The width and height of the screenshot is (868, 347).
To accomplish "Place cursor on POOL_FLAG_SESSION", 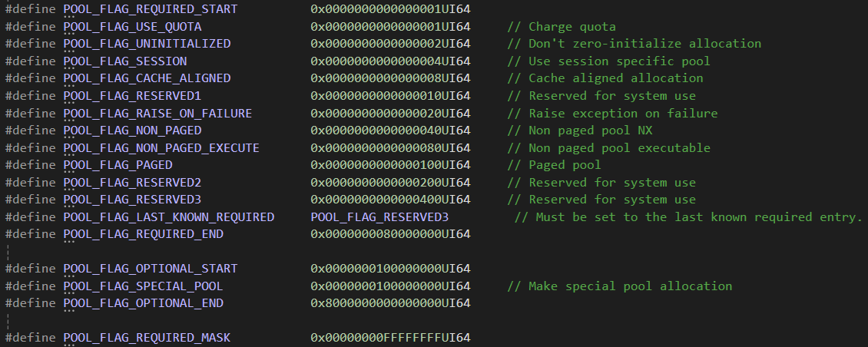I will tap(125, 61).
